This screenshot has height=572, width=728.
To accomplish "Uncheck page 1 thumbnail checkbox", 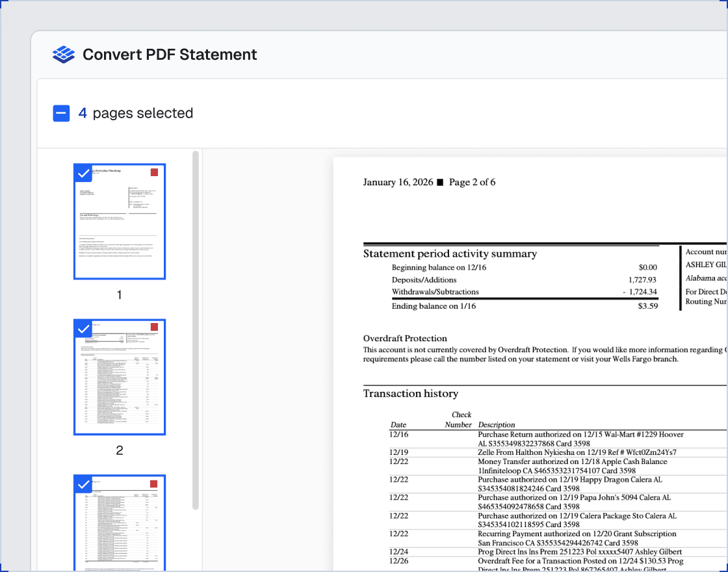I will (83, 173).
